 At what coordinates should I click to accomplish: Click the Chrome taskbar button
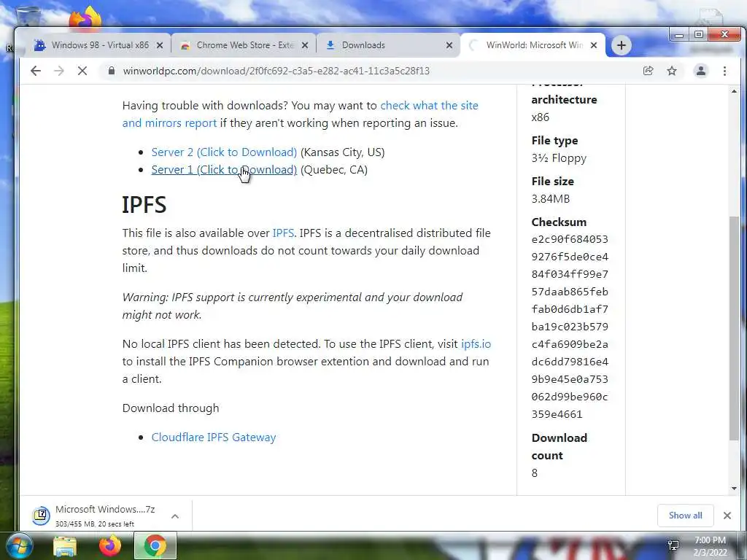click(155, 545)
